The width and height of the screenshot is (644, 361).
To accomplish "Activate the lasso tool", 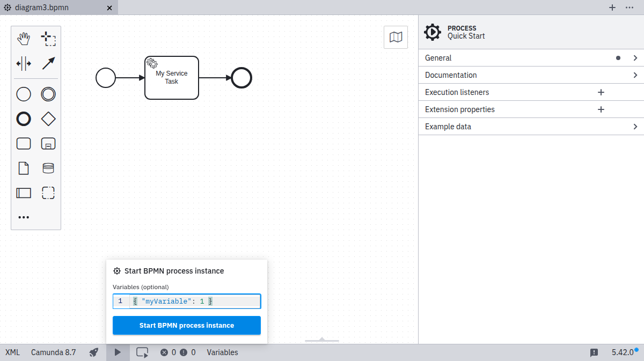I will (48, 38).
